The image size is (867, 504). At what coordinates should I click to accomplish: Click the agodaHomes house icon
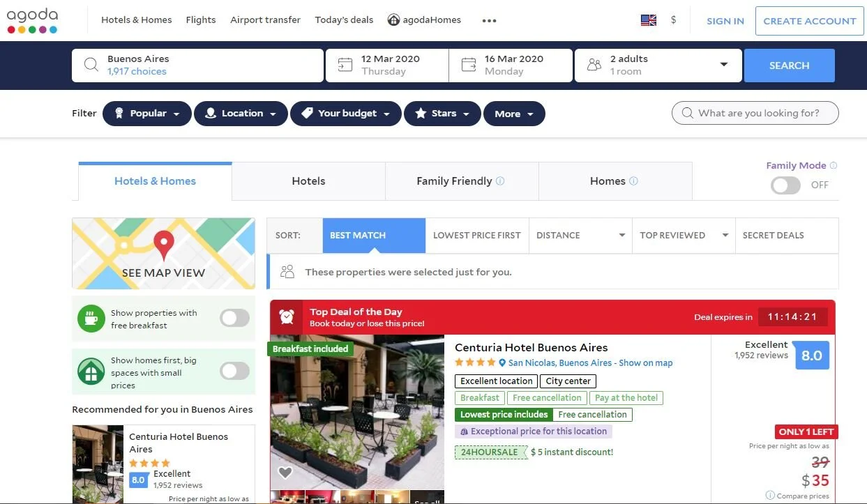click(393, 20)
